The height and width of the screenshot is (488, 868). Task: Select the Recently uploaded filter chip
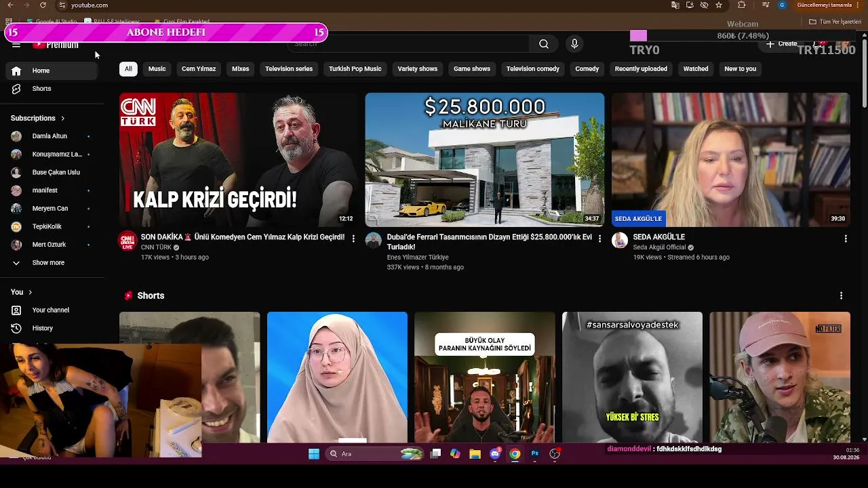[x=641, y=69]
